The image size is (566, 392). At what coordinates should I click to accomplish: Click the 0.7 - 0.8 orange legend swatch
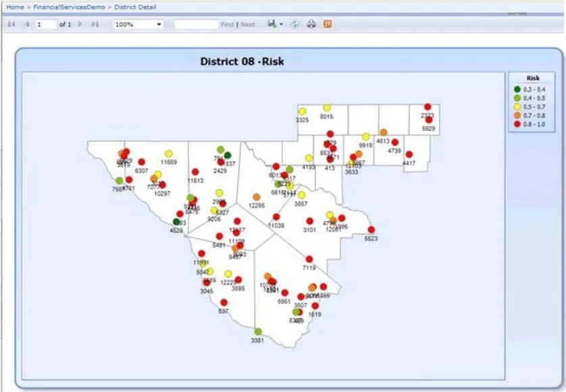point(517,115)
